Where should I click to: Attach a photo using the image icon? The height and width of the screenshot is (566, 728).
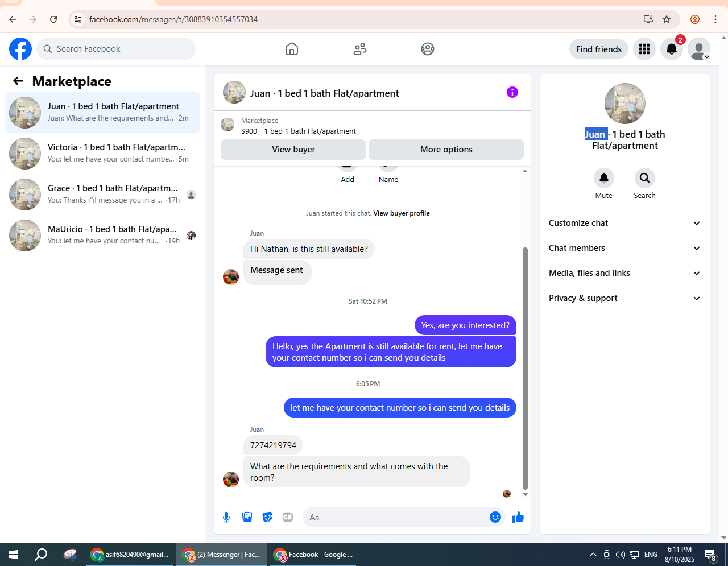click(247, 517)
